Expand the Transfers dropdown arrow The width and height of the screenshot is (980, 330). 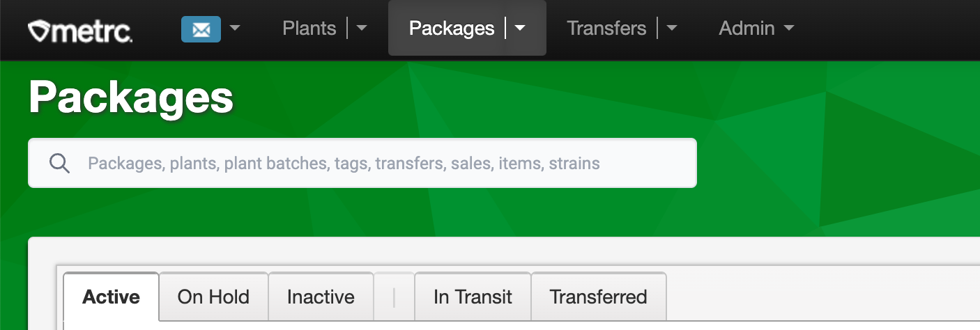click(672, 29)
